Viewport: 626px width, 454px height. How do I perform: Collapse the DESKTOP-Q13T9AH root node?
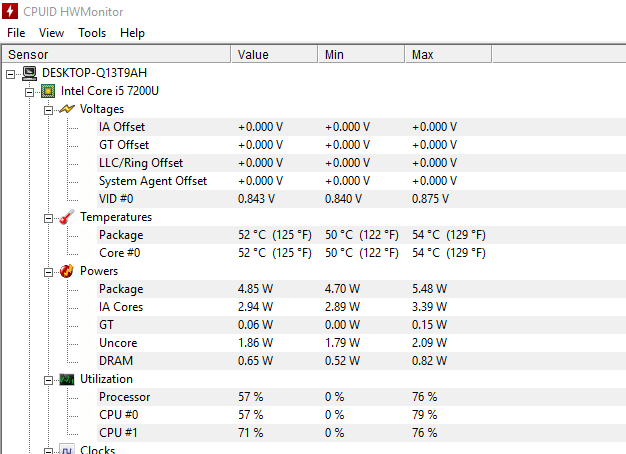point(10,74)
